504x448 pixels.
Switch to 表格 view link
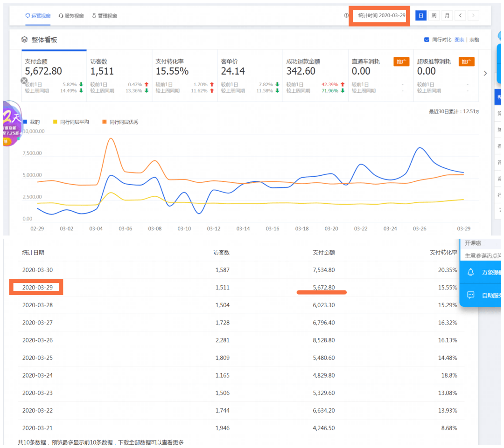pyautogui.click(x=474, y=40)
